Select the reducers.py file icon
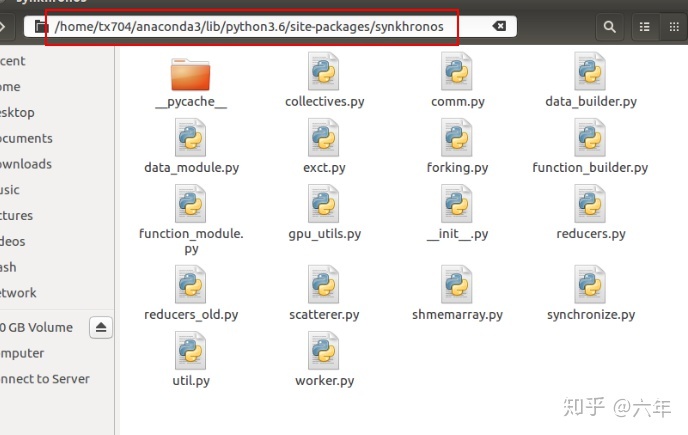This screenshot has height=435, width=688. [590, 204]
